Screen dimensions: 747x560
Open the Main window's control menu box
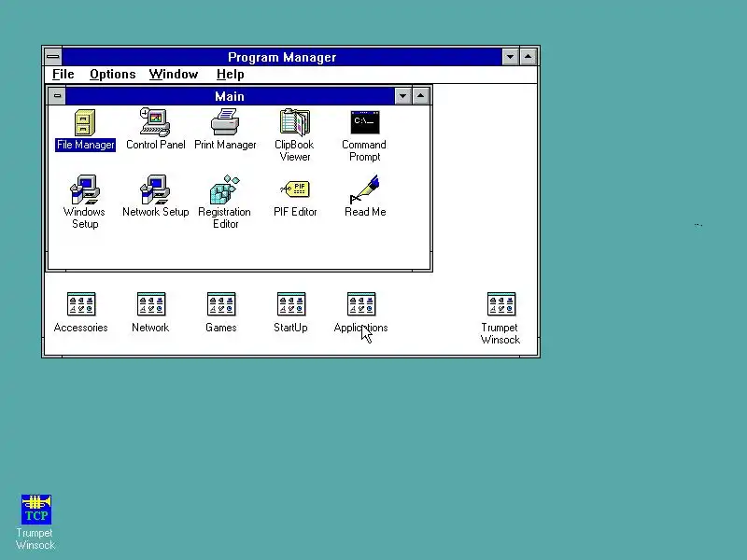57,96
